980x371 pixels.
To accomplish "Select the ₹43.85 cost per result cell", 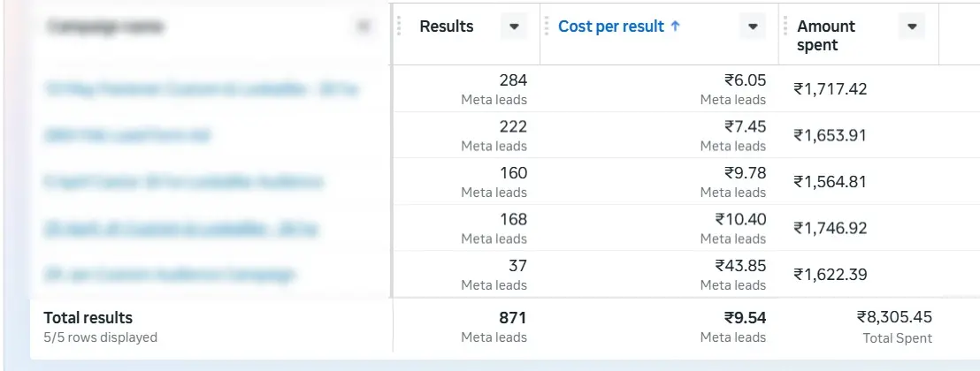I will pos(659,274).
